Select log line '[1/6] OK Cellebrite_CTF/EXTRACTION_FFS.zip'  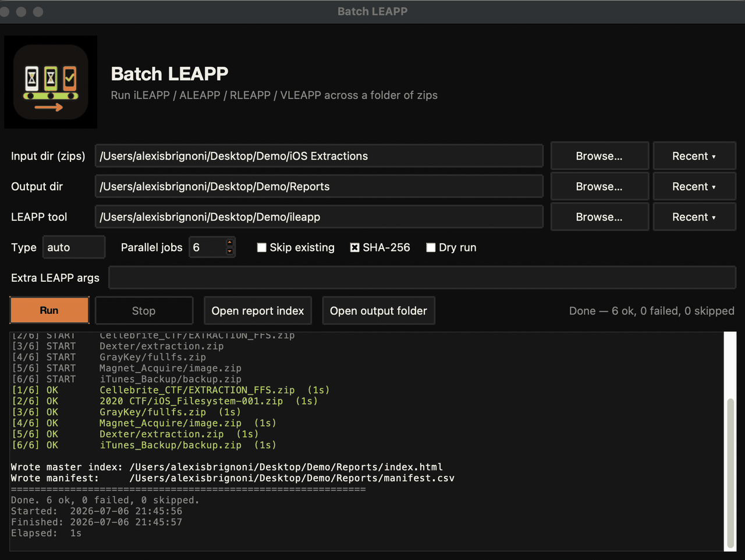click(x=171, y=390)
